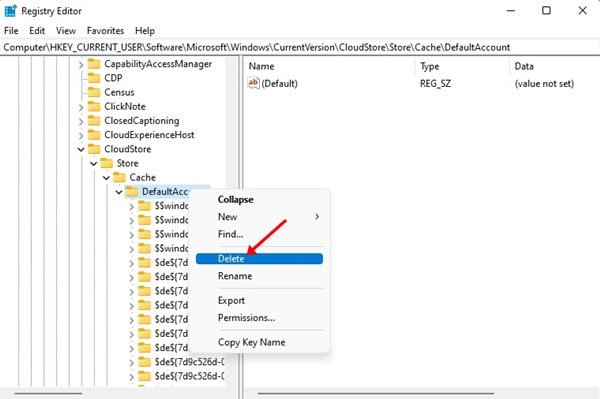Click the ClickNote folder icon
Screen dimensions: 600x399
tap(94, 106)
